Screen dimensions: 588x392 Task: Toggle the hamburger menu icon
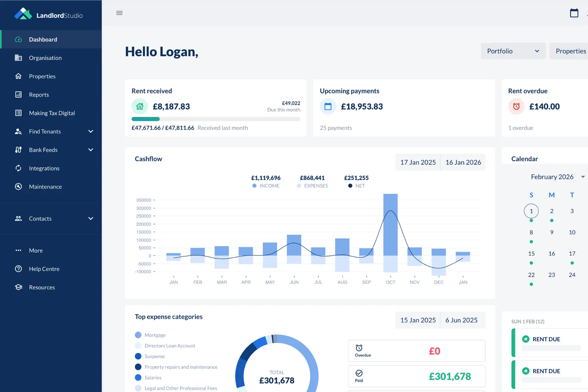119,13
